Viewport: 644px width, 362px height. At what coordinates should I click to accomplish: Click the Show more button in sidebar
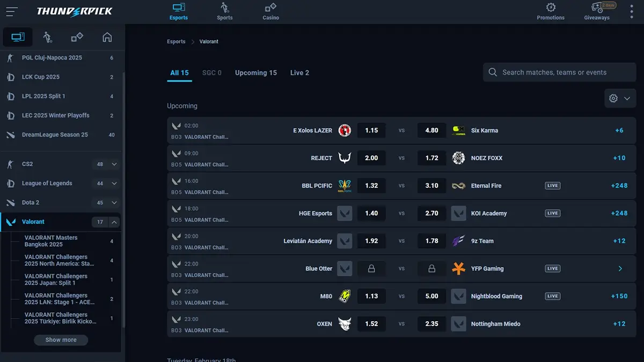61,339
